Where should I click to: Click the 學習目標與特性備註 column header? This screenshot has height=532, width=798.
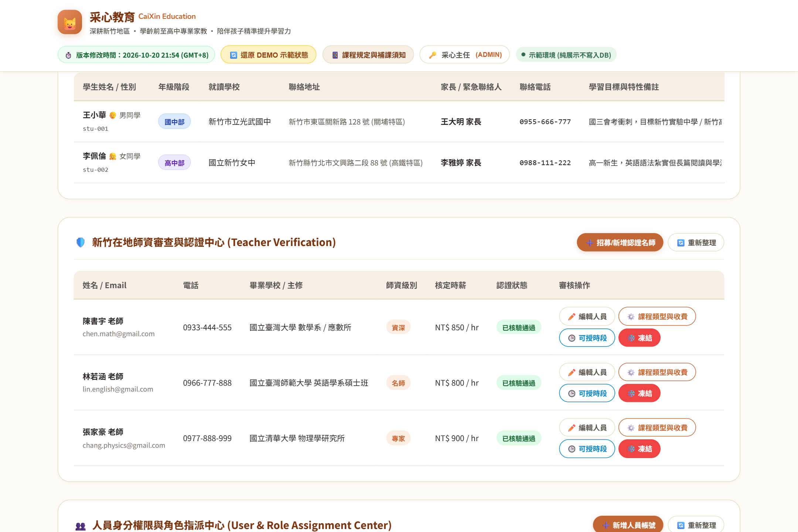624,87
